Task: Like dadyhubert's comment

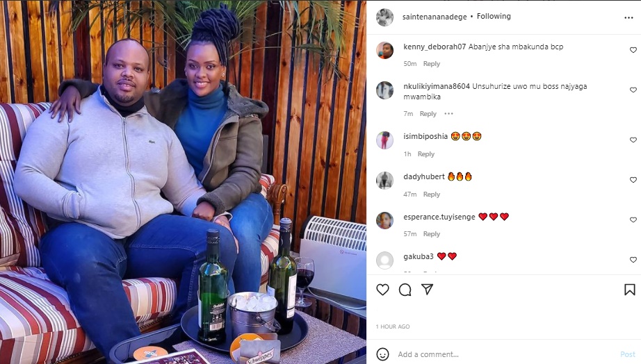Action: [x=633, y=180]
